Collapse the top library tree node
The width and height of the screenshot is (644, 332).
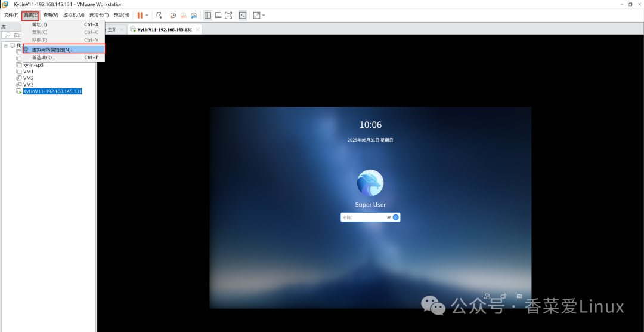(x=6, y=45)
